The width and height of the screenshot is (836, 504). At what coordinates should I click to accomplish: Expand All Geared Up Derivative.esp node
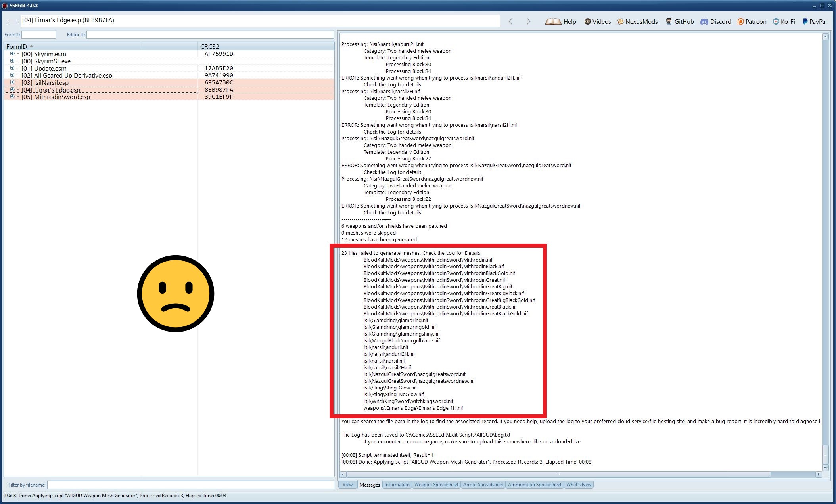point(12,75)
